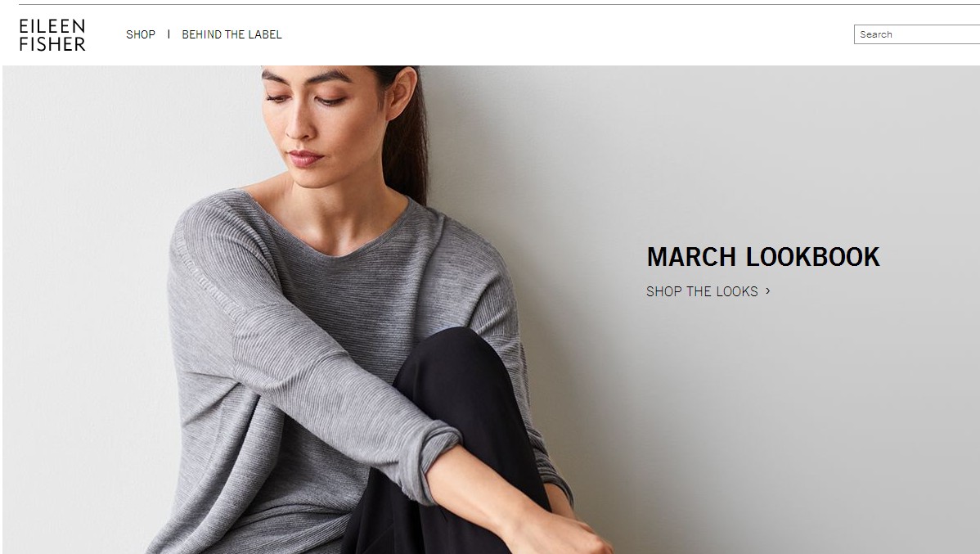Image resolution: width=980 pixels, height=554 pixels.
Task: Open the SHOP menu
Action: click(x=141, y=35)
